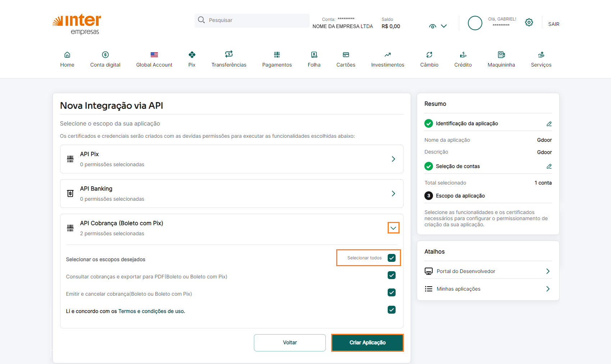The width and height of the screenshot is (611, 364).
Task: Select the Transferências icon
Action: pyautogui.click(x=229, y=54)
